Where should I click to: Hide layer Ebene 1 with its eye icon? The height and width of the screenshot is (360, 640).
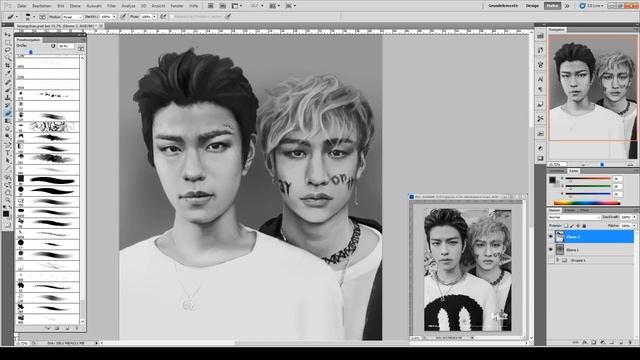pos(551,249)
